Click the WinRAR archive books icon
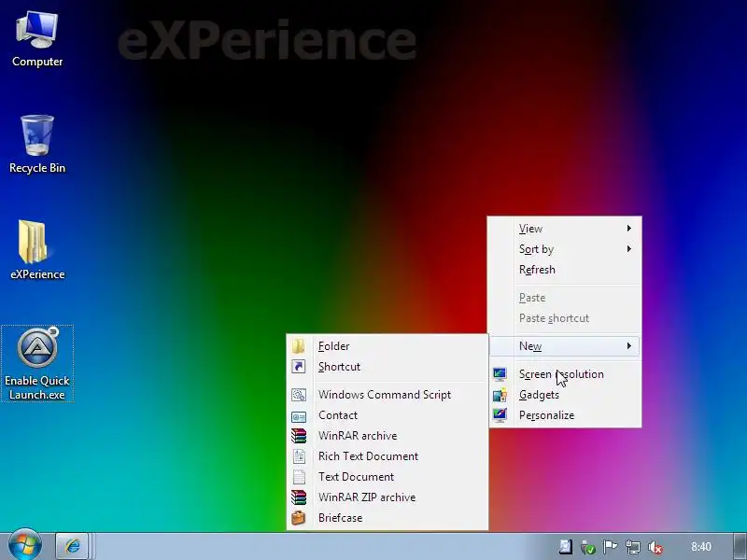Screen dimensions: 747x560 (299, 436)
